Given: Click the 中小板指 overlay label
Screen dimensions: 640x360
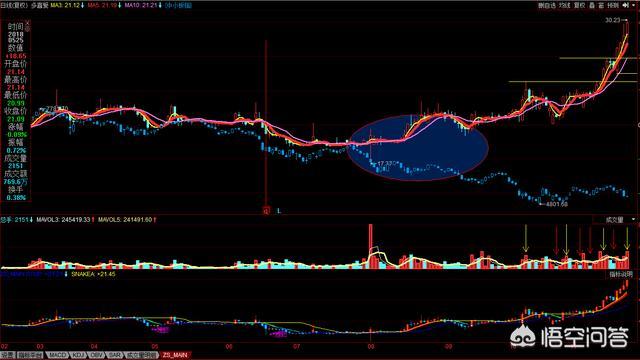Looking at the screenshot, I should click(x=178, y=5).
